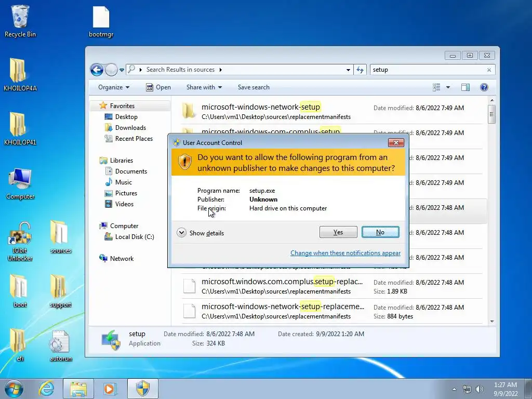Image resolution: width=532 pixels, height=399 pixels.
Task: Click Windows Explorer taskbar button
Action: point(78,389)
